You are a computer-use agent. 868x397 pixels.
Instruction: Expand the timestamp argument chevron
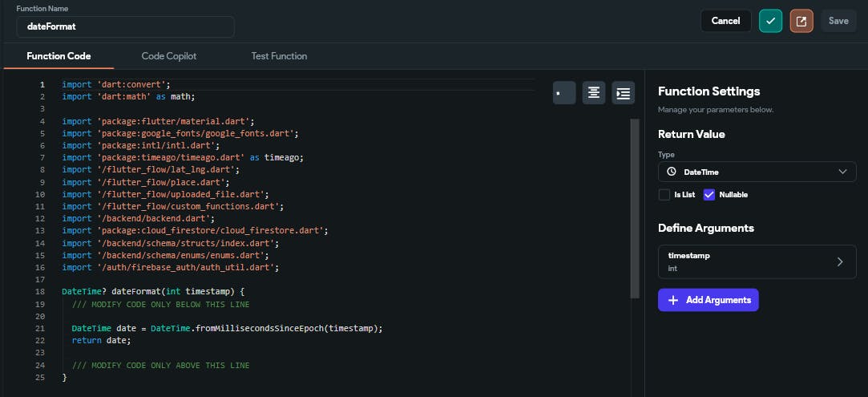point(840,261)
